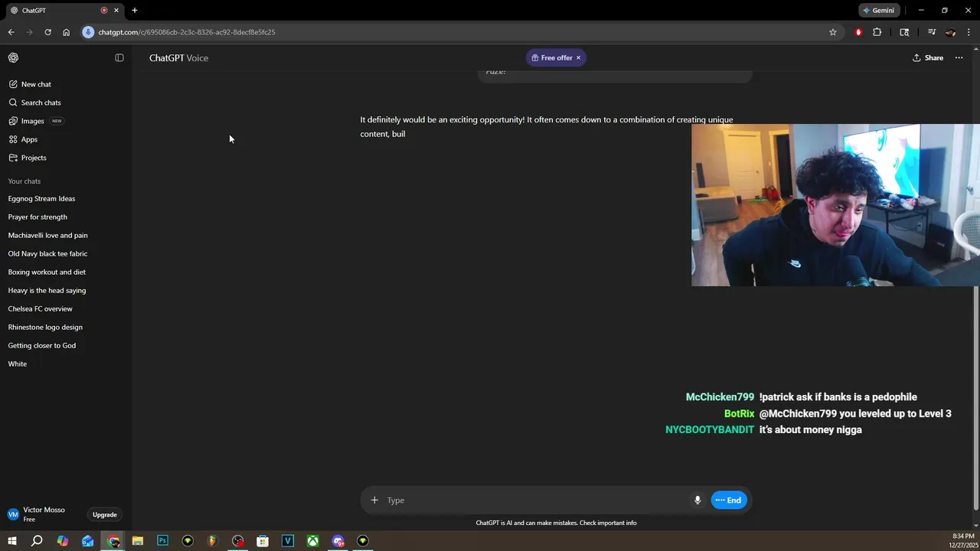The image size is (980, 551).
Task: Collapse the sidebar panel
Action: 119,57
